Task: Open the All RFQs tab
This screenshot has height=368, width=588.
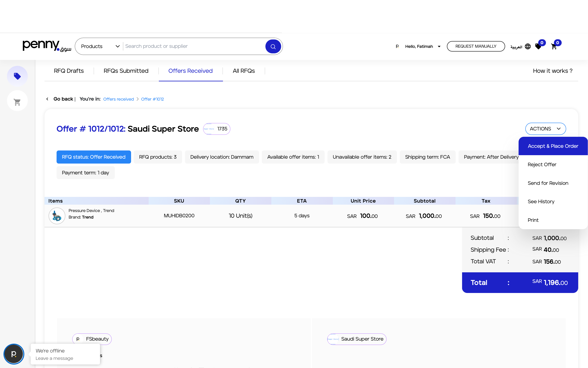Action: [x=244, y=71]
